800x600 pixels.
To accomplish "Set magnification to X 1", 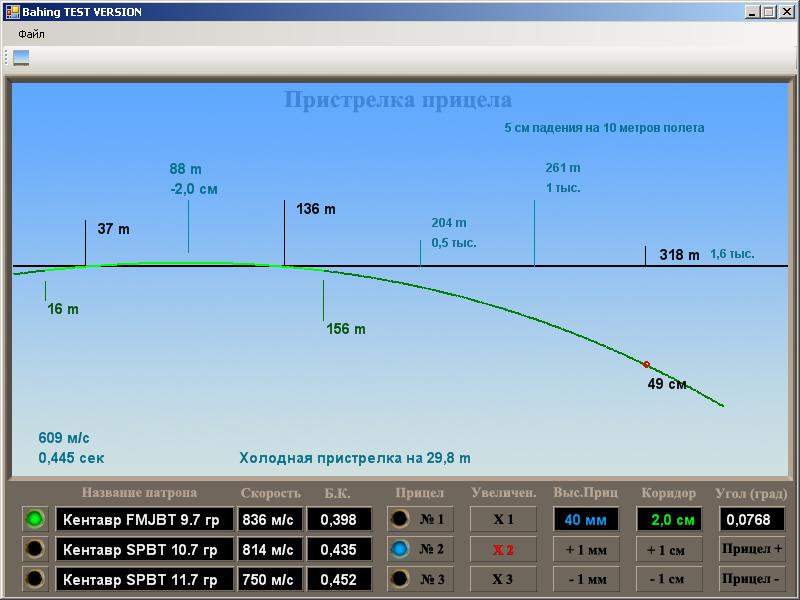I will click(503, 519).
